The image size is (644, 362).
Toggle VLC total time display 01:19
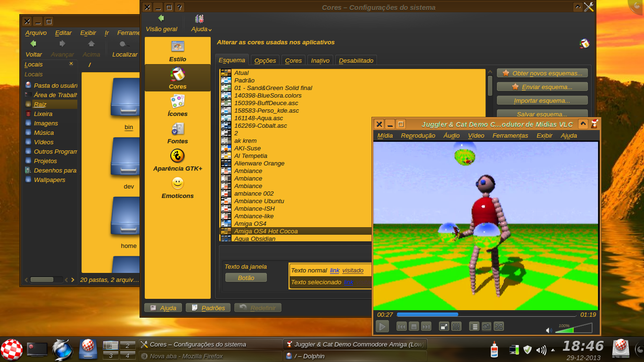coord(588,314)
